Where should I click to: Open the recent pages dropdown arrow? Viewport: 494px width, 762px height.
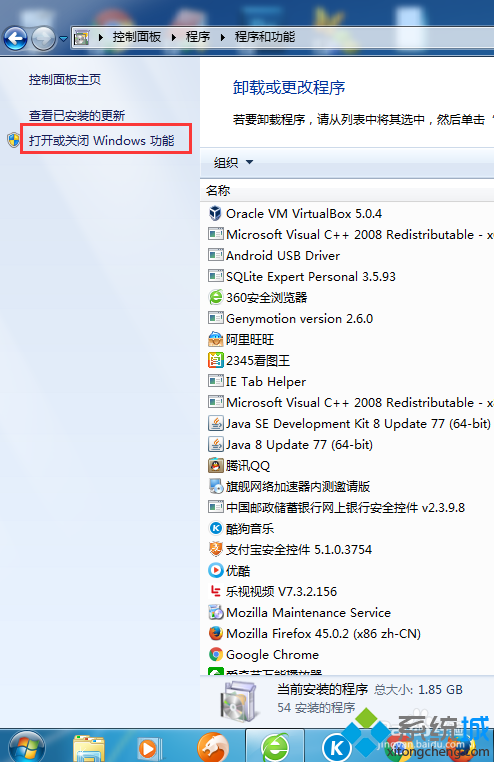(63, 38)
